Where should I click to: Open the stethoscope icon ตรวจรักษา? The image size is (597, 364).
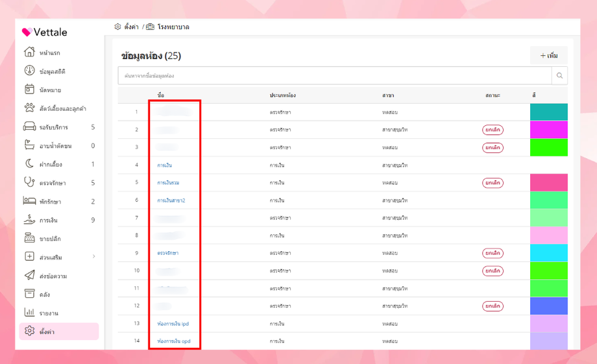click(x=29, y=182)
